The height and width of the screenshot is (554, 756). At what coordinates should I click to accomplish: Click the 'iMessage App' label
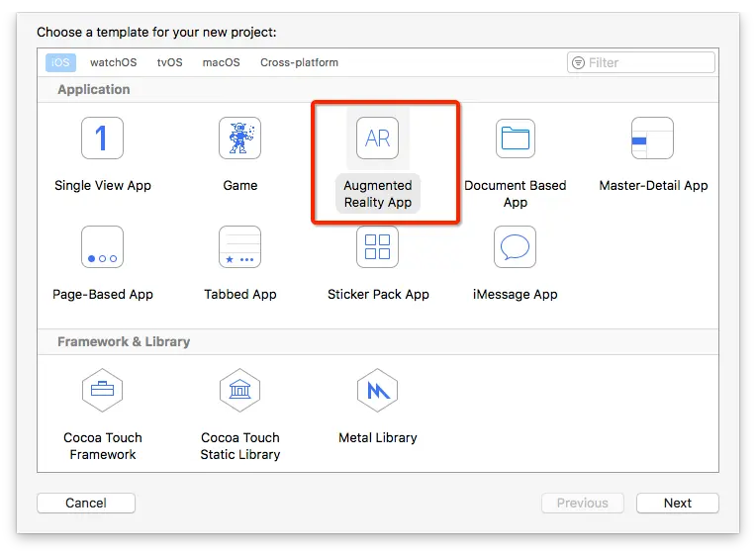point(515,295)
